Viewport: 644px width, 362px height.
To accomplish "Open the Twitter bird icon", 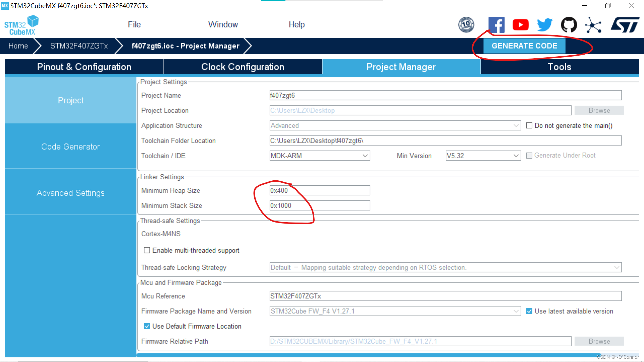I will (545, 25).
